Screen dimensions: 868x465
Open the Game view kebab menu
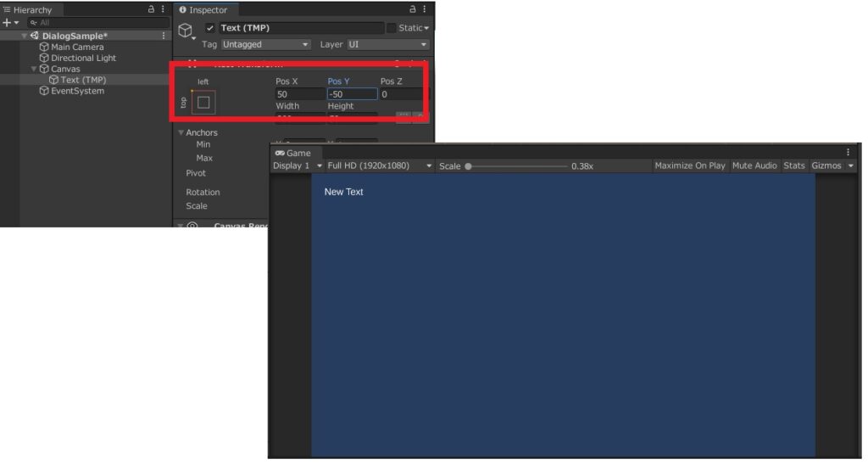pyautogui.click(x=848, y=152)
